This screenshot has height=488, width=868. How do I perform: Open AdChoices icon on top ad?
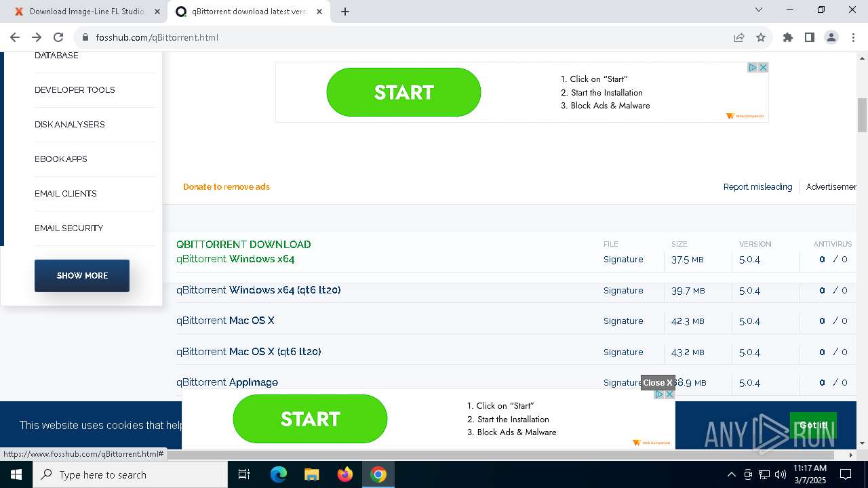pyautogui.click(x=753, y=67)
